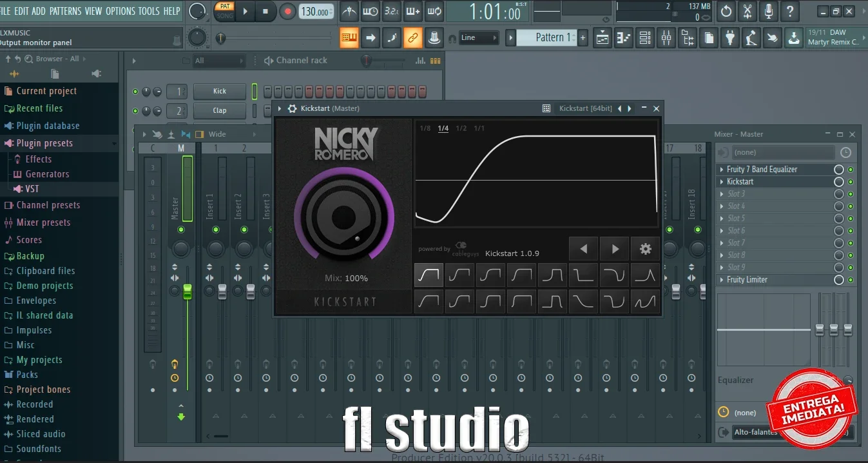Select the first top-row Kickstart curve preset
The image size is (868, 463).
tap(429, 275)
